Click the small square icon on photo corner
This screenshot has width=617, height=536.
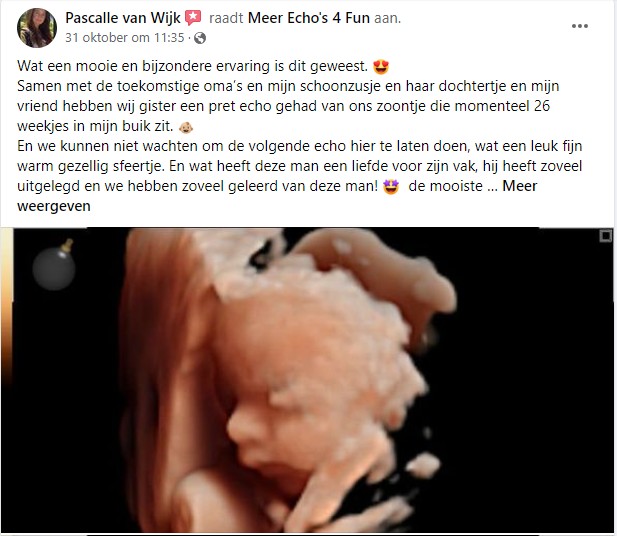606,236
